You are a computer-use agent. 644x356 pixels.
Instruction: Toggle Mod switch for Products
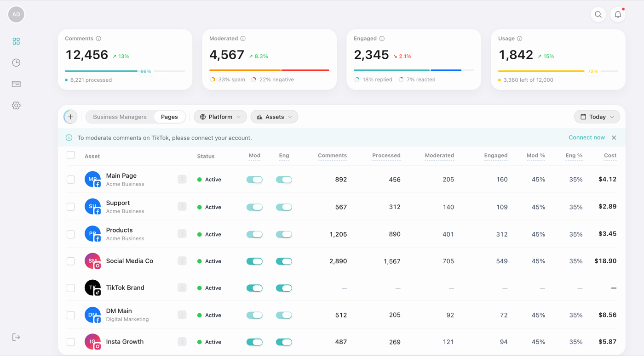coord(254,234)
